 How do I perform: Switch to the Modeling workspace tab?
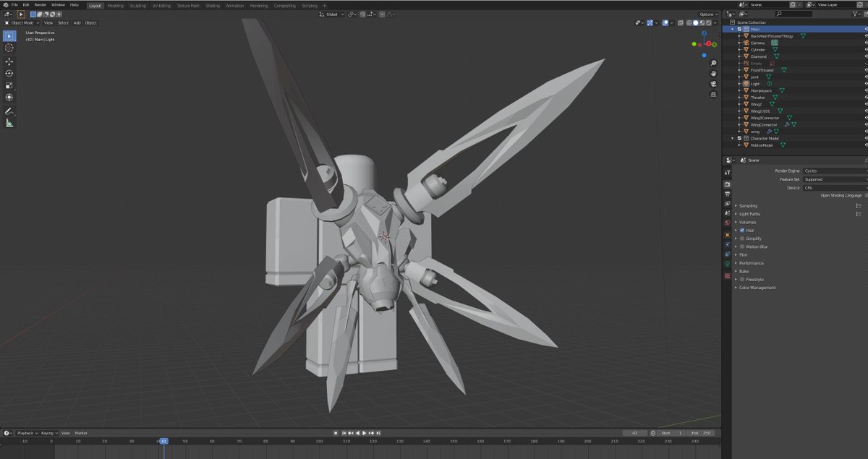pos(116,5)
